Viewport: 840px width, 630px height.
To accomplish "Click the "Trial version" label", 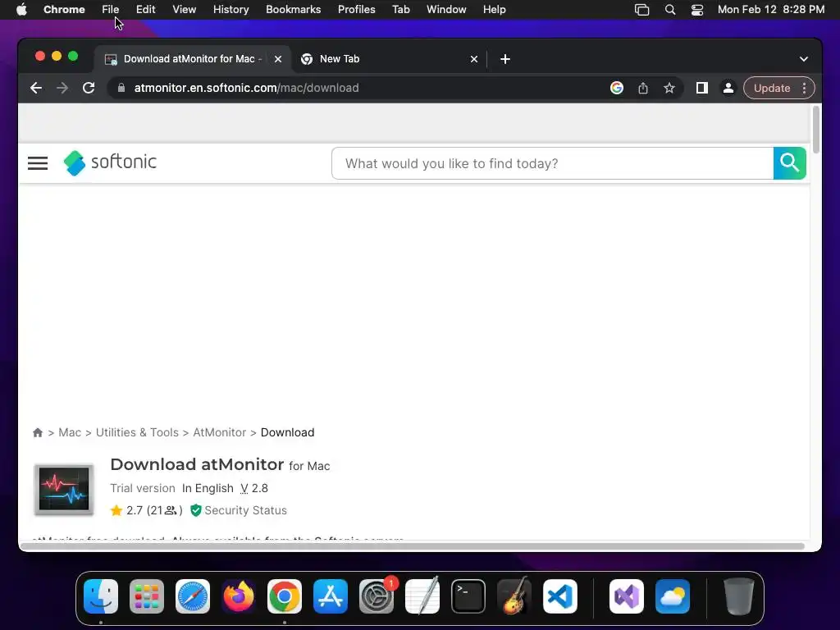I will 143,488.
